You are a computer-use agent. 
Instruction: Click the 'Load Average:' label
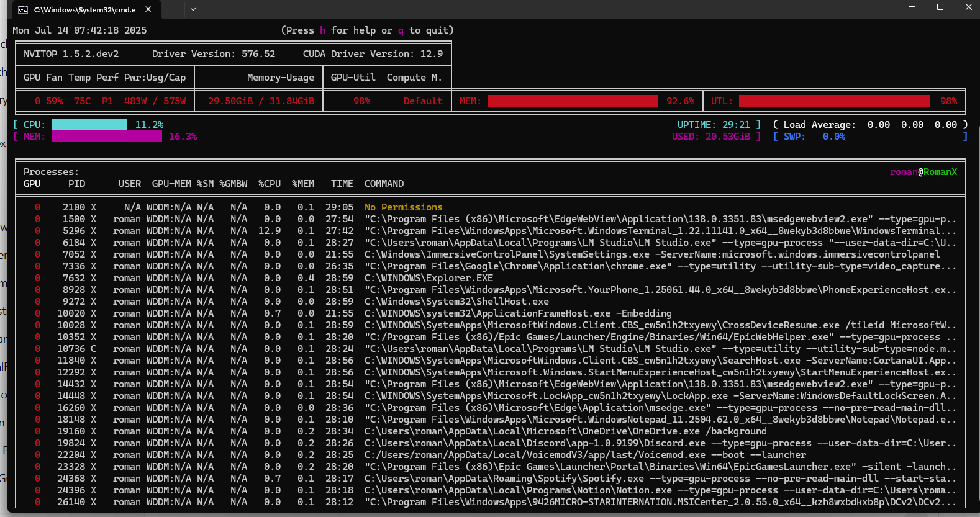pos(820,125)
